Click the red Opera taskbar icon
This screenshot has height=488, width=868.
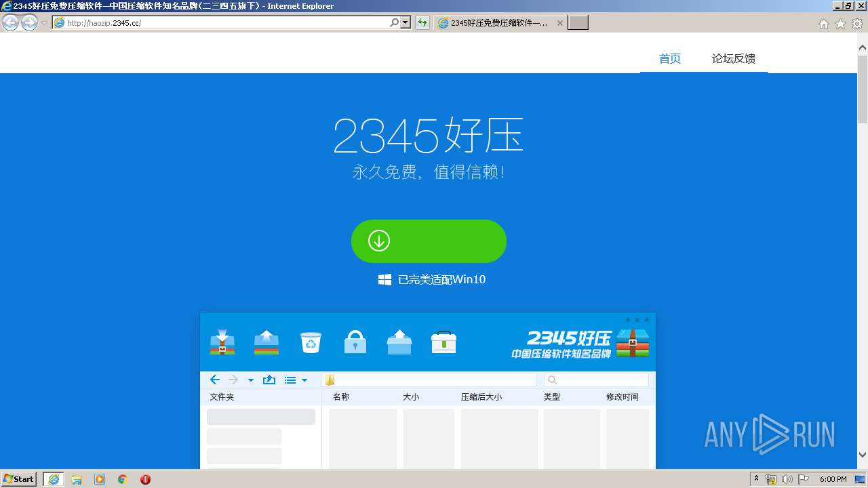click(145, 479)
